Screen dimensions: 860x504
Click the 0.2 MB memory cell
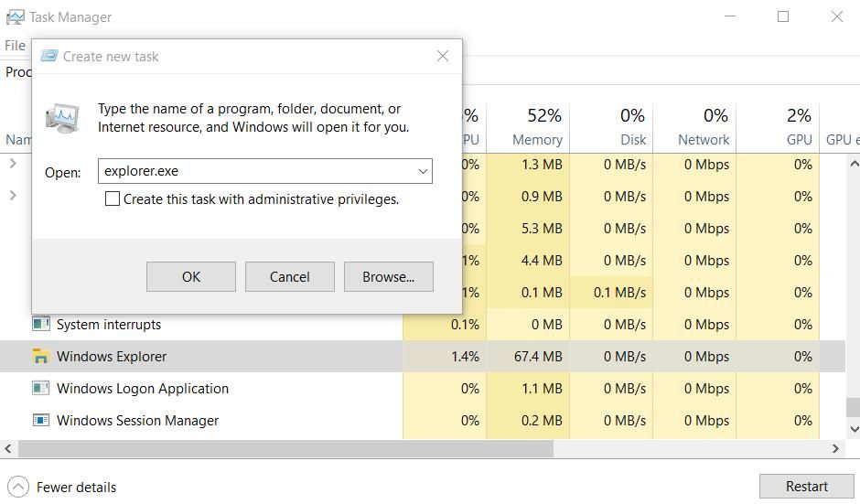pos(528,421)
